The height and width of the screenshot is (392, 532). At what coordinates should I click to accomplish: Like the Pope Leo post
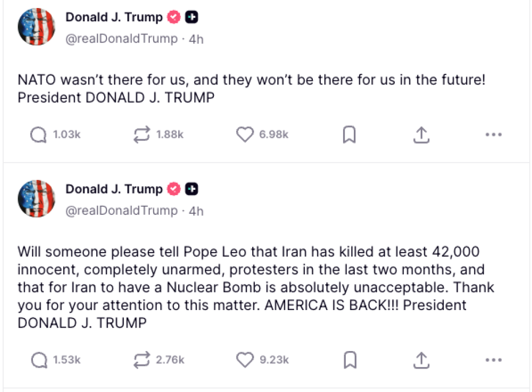coord(245,360)
